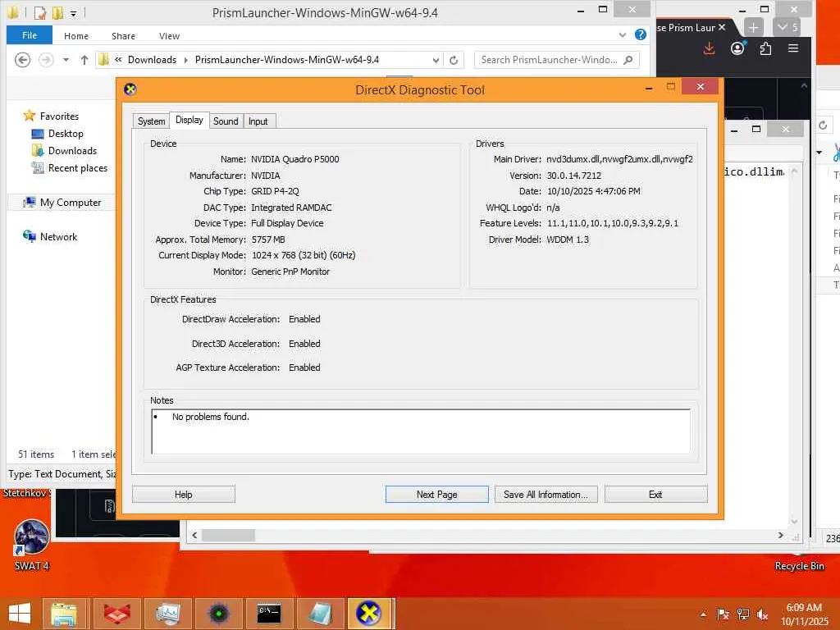Click the Next Page button

[436, 495]
